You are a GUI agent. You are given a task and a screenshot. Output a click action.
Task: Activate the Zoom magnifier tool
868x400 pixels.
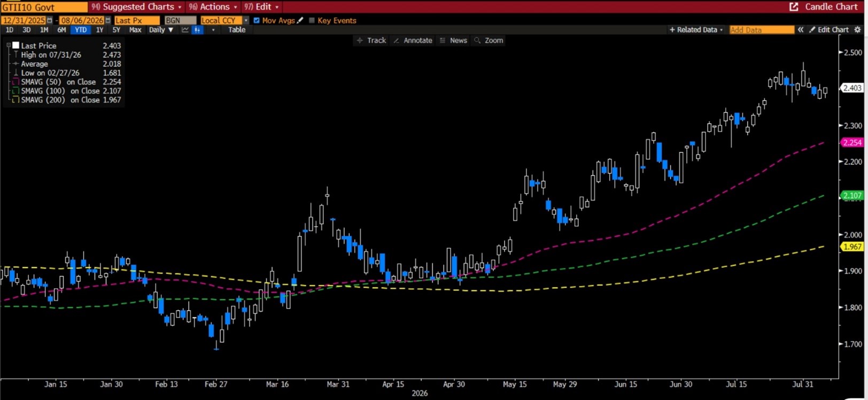pyautogui.click(x=489, y=40)
